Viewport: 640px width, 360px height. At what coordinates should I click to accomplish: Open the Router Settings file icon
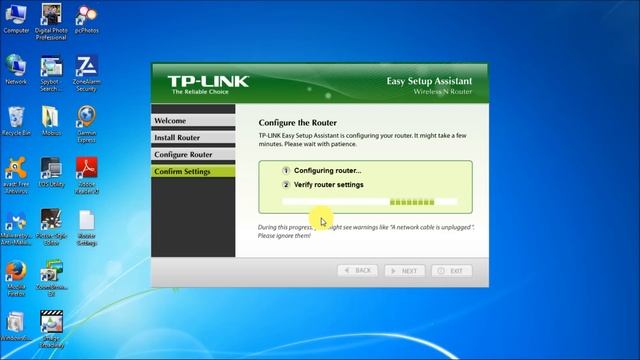click(x=86, y=228)
